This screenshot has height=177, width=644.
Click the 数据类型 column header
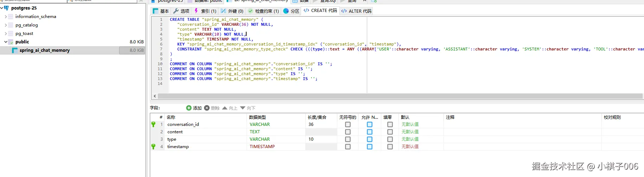(x=276, y=117)
